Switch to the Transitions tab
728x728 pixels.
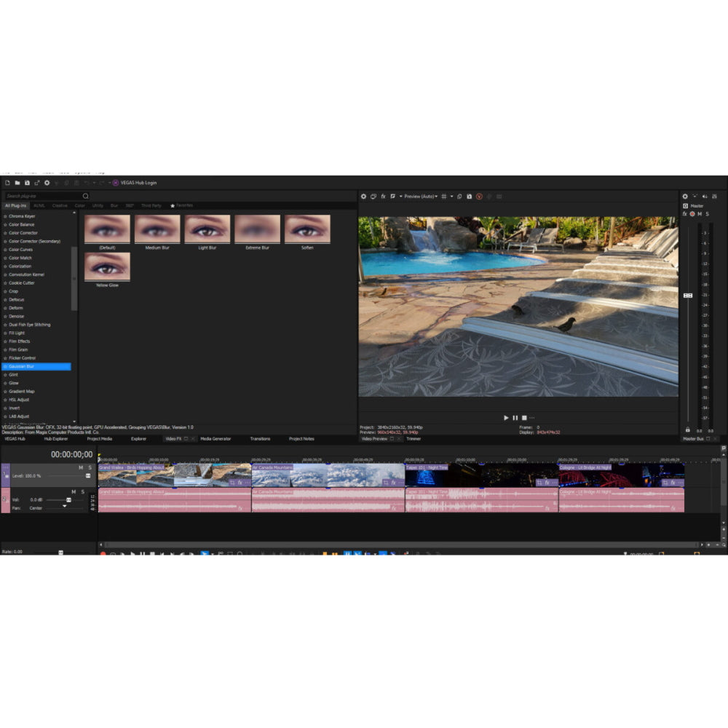tap(259, 439)
